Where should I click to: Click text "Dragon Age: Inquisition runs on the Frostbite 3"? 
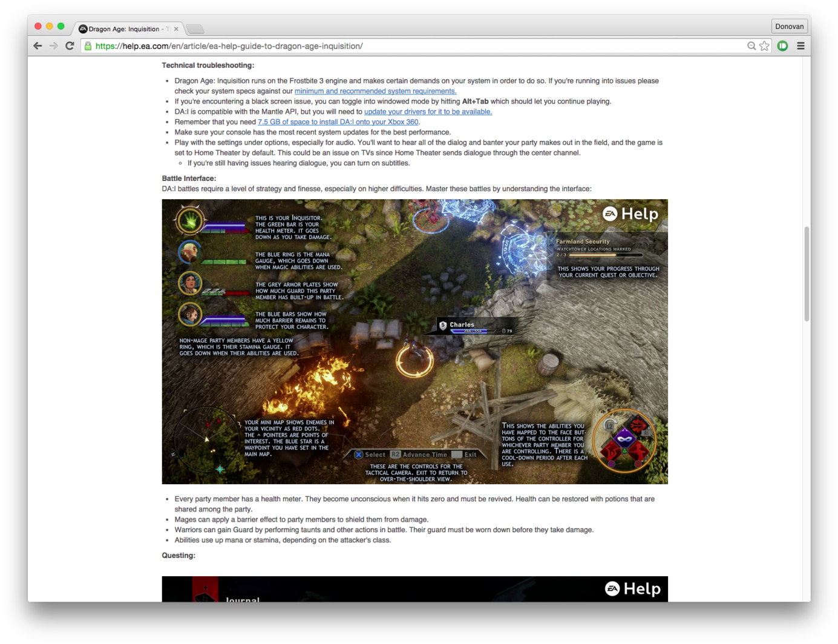[416, 86]
